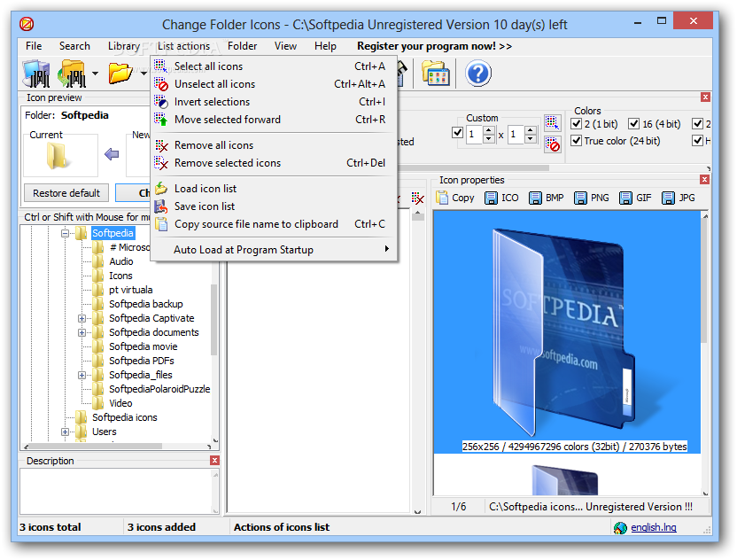Open the Help menu
The width and height of the screenshot is (737, 560).
click(x=325, y=46)
